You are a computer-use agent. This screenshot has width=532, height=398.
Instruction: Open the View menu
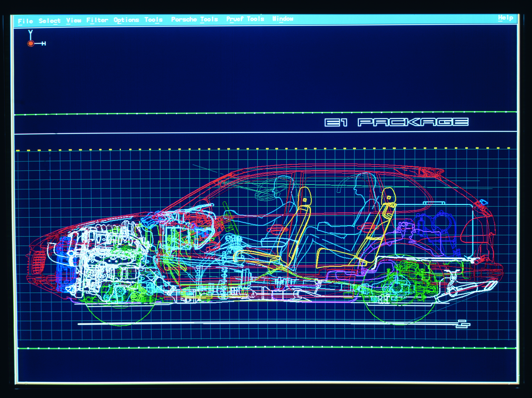click(x=74, y=20)
